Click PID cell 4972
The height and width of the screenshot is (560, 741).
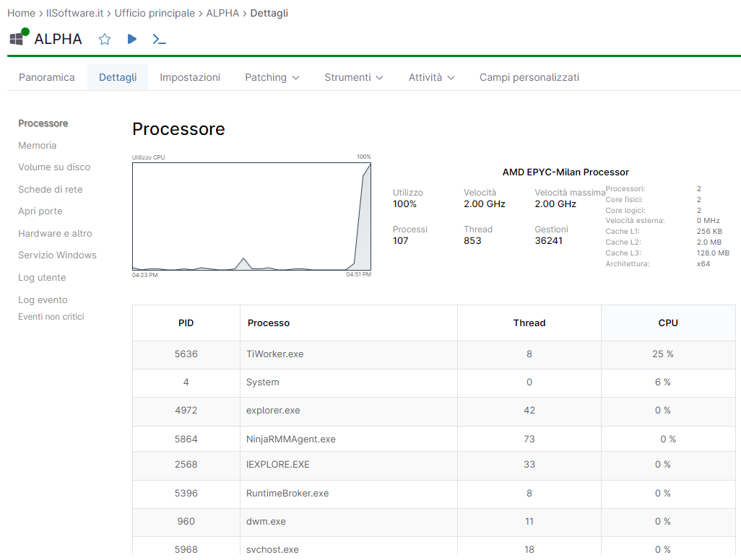pos(186,411)
